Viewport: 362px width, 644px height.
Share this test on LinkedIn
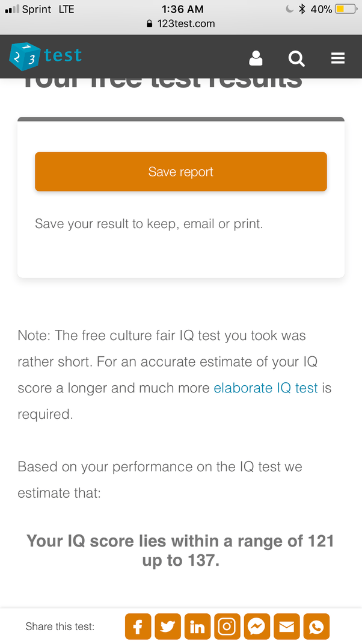coord(197,627)
